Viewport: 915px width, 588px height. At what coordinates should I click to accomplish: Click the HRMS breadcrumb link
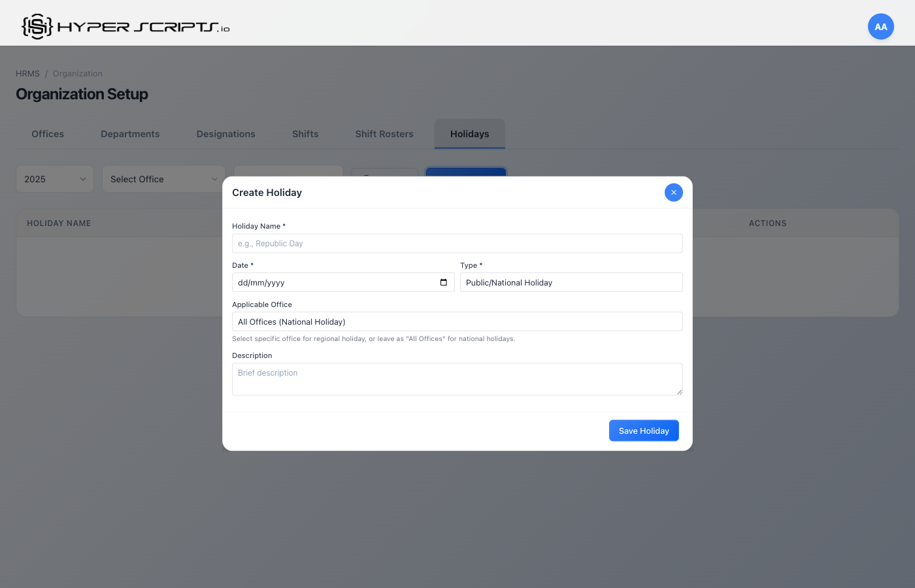27,73
